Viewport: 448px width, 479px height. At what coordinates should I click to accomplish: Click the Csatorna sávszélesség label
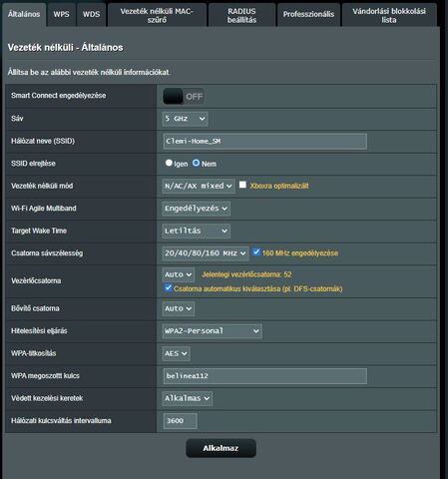point(47,253)
